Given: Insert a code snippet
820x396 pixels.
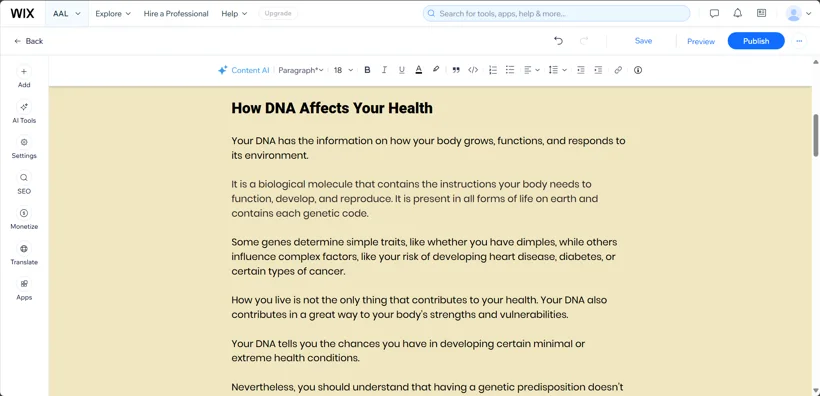Looking at the screenshot, I should click(x=473, y=70).
